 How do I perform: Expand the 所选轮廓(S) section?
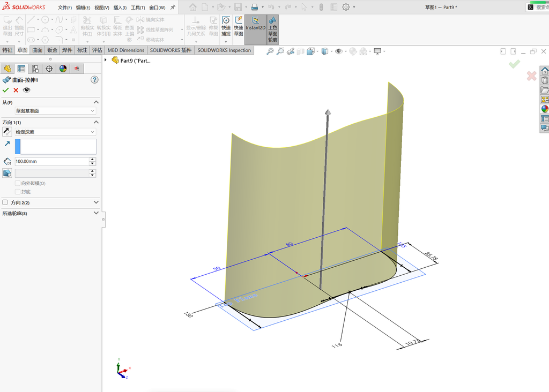click(96, 213)
